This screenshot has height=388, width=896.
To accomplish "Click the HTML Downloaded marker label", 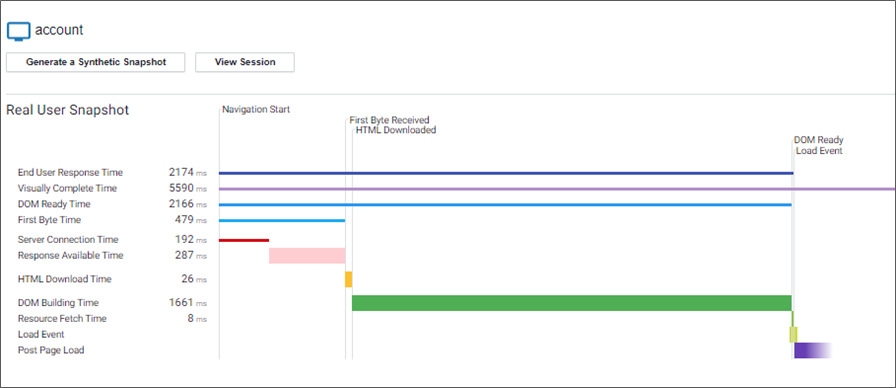I will [x=396, y=130].
